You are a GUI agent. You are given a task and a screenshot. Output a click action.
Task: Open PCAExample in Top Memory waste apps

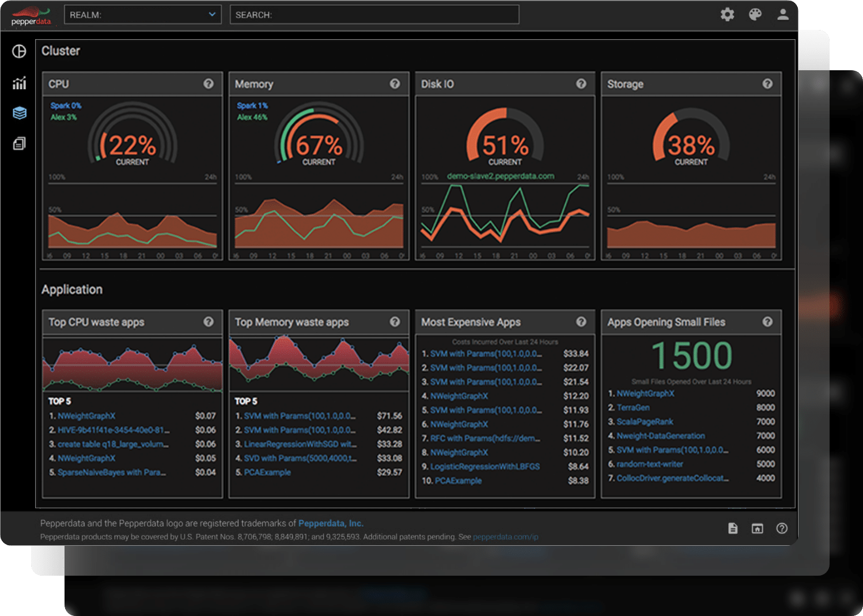(x=267, y=472)
